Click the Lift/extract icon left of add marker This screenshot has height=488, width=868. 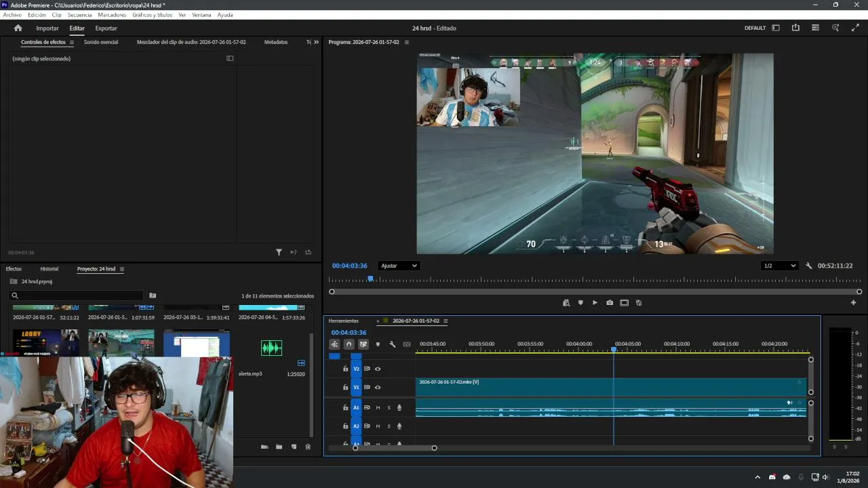[x=566, y=303]
